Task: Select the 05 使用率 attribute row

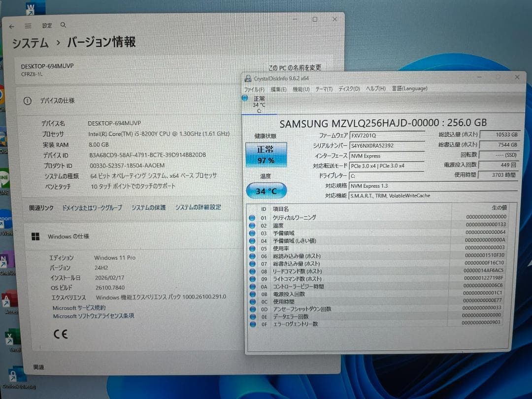Action: click(377, 248)
